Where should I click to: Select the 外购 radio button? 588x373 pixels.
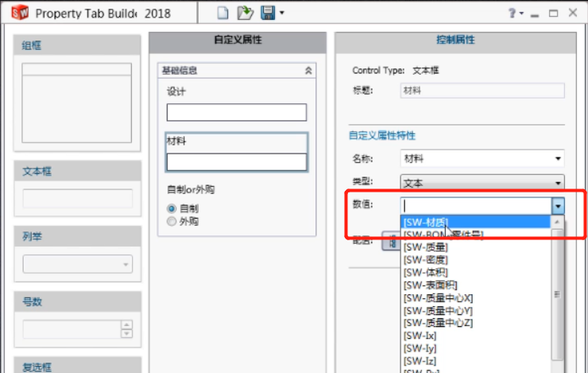pos(172,222)
